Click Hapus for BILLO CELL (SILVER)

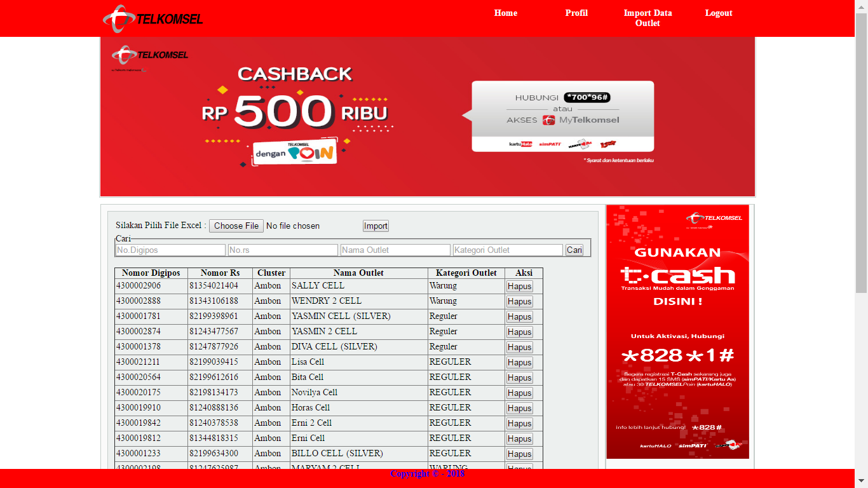click(x=519, y=454)
